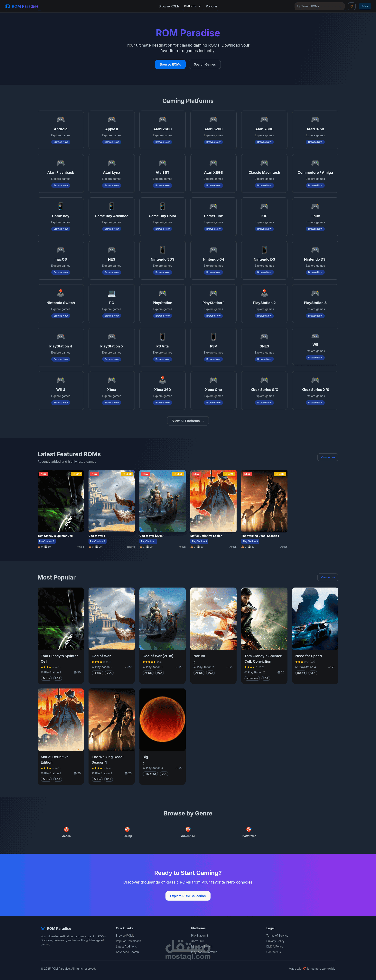
Task: Open The Walking Dead featured ROM cover
Action: (264, 501)
